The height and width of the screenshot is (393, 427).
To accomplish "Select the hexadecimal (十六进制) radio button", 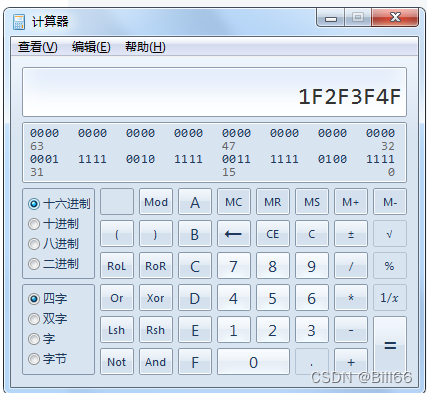I will pos(34,204).
